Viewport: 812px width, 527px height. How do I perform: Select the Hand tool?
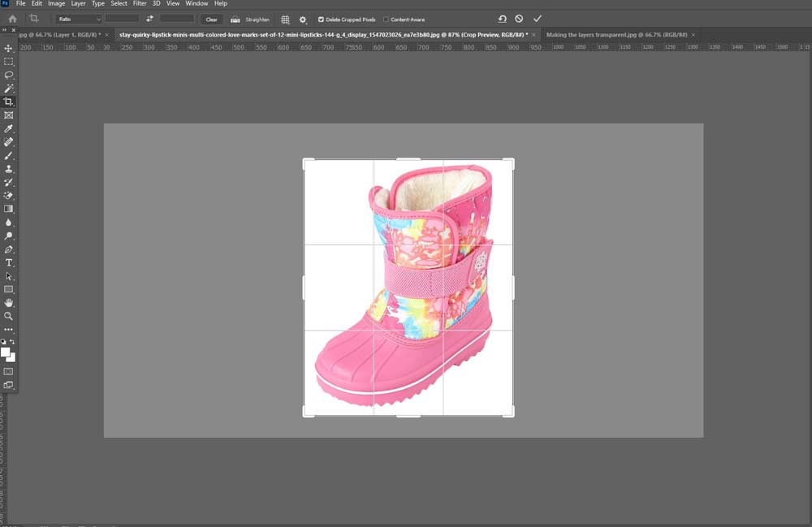tap(9, 303)
